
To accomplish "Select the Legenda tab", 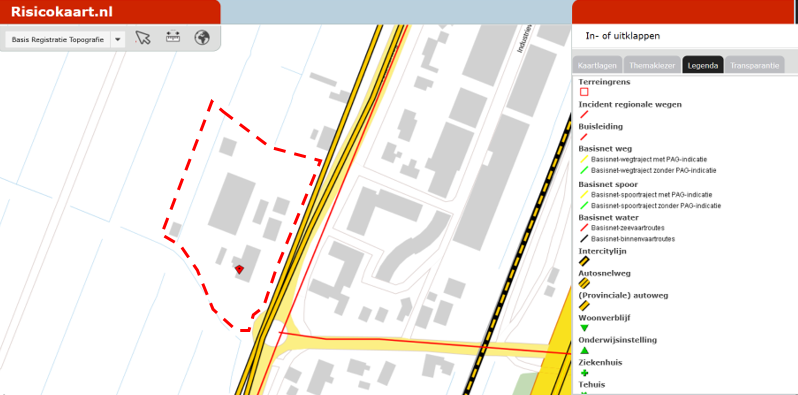I will [x=702, y=66].
